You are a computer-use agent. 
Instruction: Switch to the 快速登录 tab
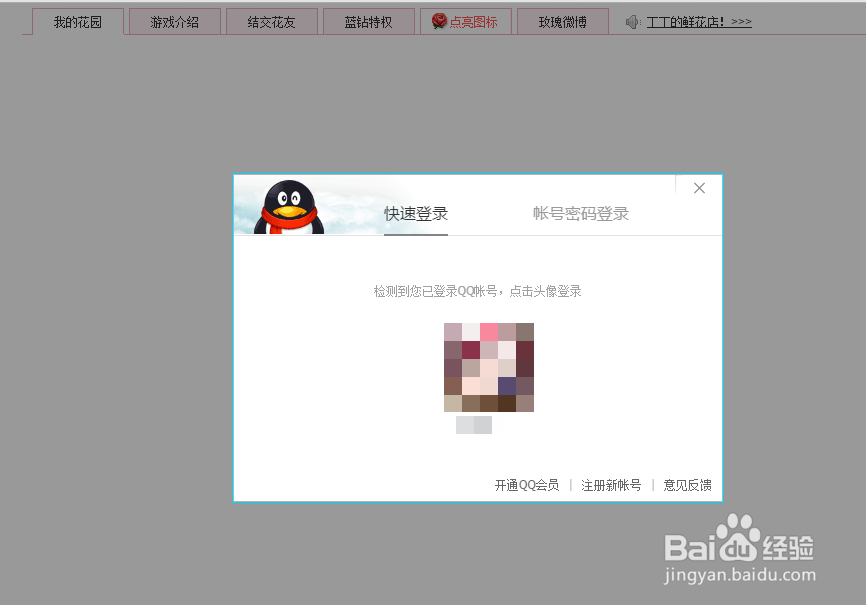coord(415,213)
